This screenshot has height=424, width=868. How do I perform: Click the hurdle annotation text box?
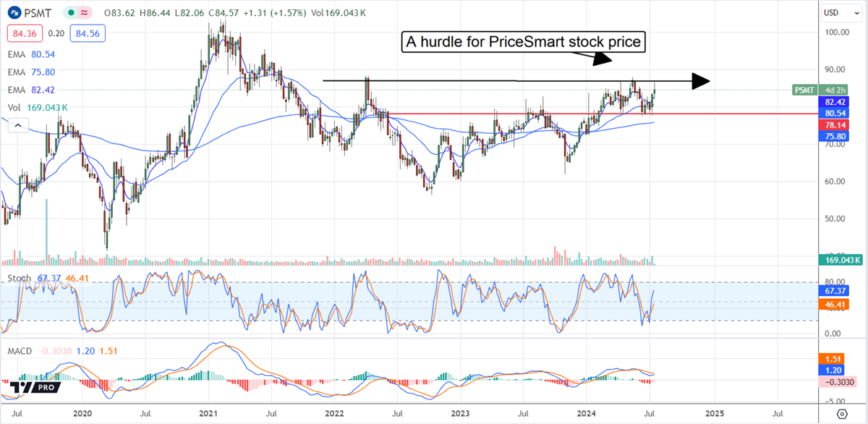click(523, 43)
